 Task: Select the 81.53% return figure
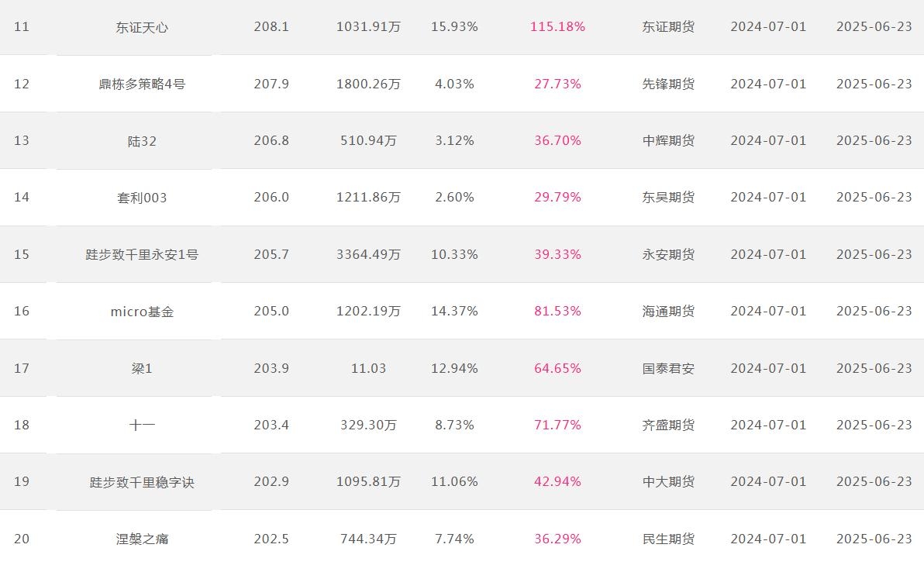click(557, 311)
